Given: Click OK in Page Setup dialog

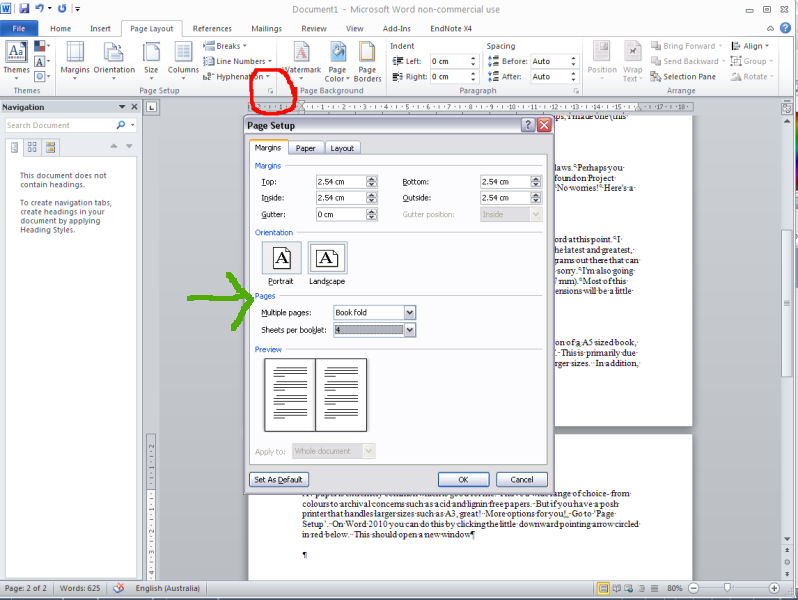Looking at the screenshot, I should [463, 479].
